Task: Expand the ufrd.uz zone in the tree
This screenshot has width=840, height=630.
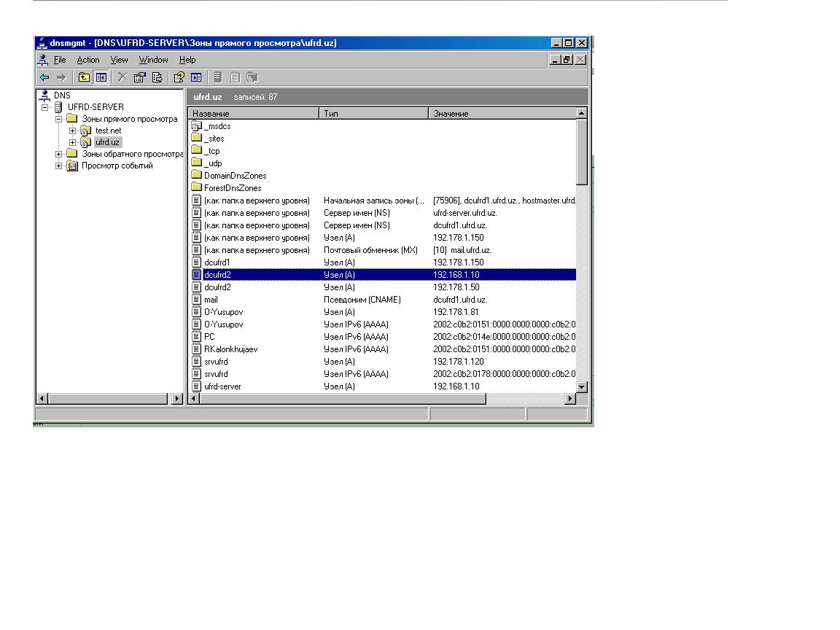Action: tap(72, 142)
